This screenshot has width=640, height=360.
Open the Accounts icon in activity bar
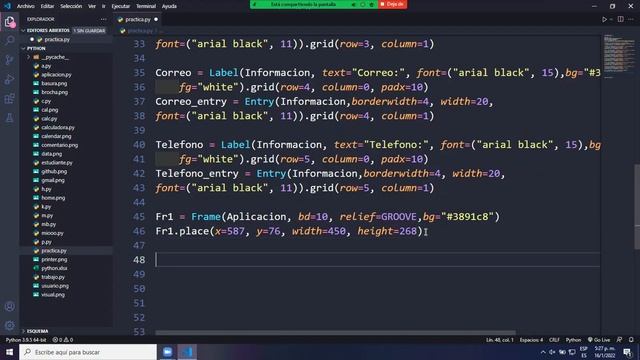(x=9, y=307)
